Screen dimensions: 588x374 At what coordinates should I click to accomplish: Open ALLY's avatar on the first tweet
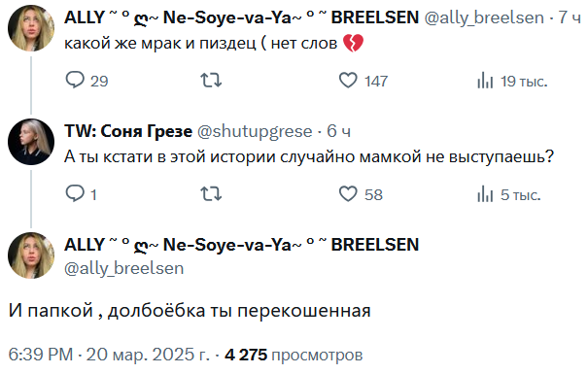[x=31, y=28]
